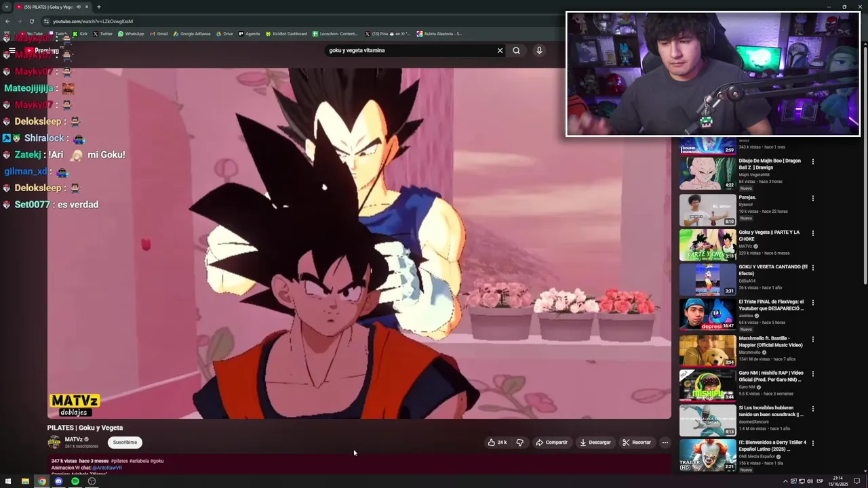Open options menu for Marshmello Happier
This screenshot has width=868, height=488.
(x=812, y=339)
